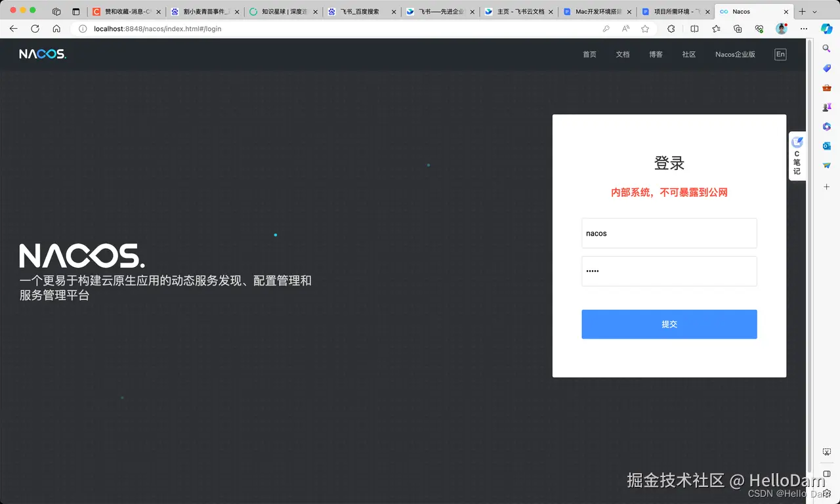Open the shopping tag icon in the sidebar
840x504 pixels.
click(x=826, y=68)
